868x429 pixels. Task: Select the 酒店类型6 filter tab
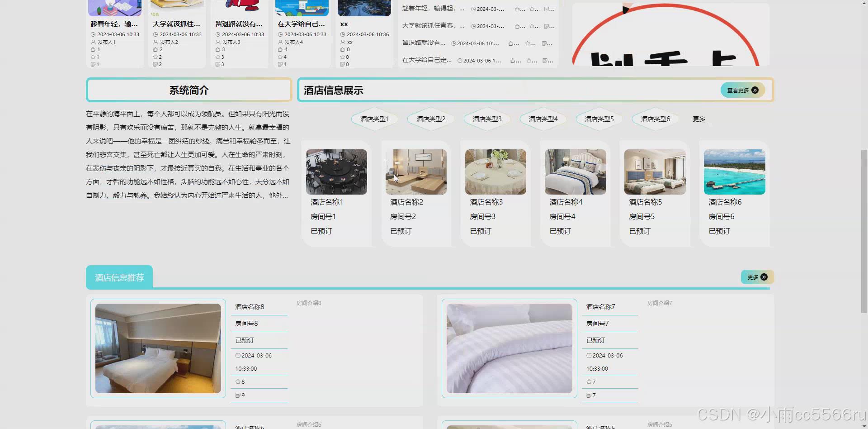click(655, 119)
